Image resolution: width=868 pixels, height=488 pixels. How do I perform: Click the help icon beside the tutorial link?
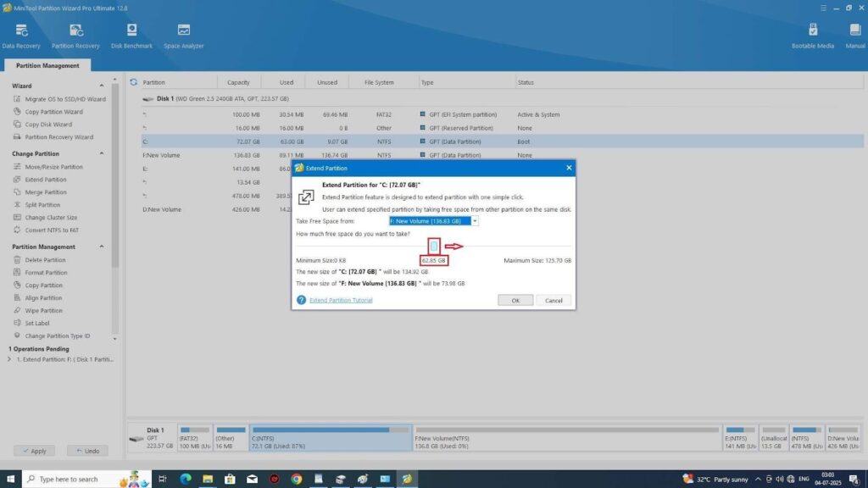click(x=301, y=300)
